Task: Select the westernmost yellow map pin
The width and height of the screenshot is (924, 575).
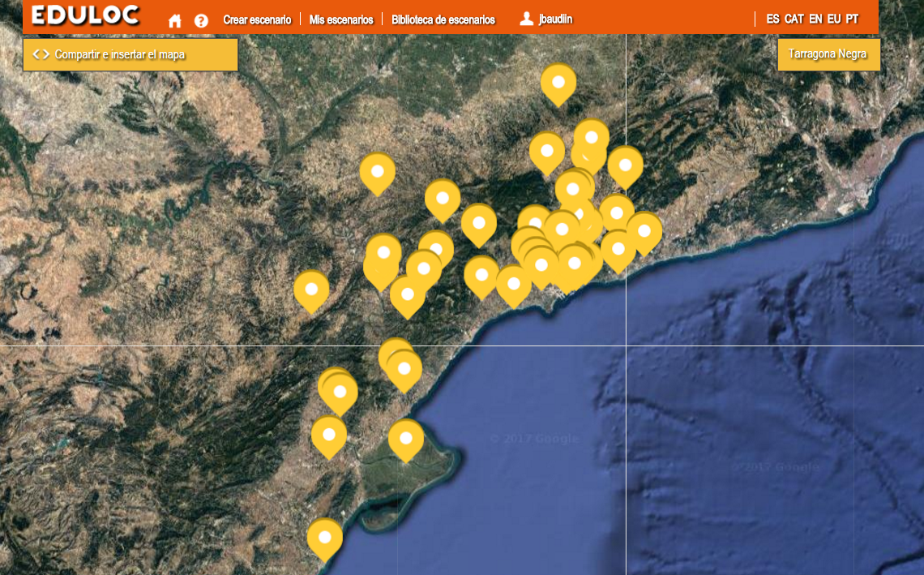Action: (x=311, y=289)
